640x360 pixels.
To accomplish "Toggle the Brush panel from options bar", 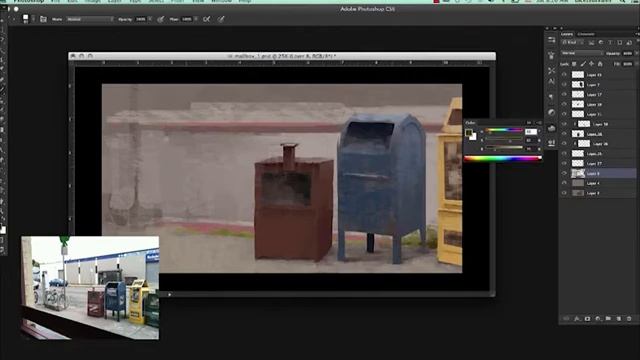I will [x=43, y=19].
